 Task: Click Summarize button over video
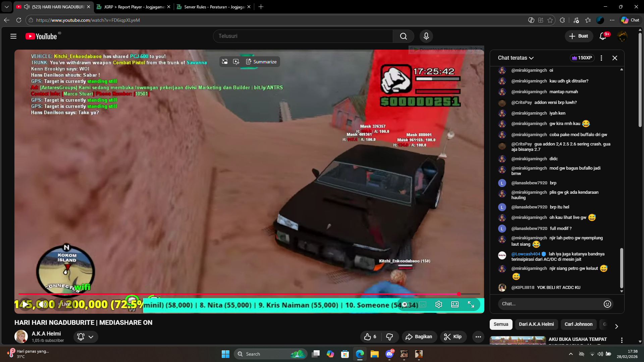click(261, 62)
